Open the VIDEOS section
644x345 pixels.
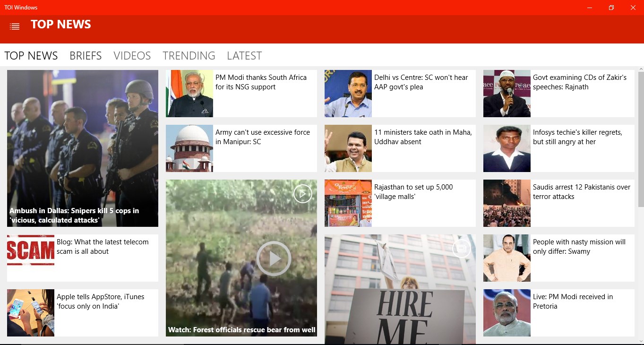pos(132,55)
